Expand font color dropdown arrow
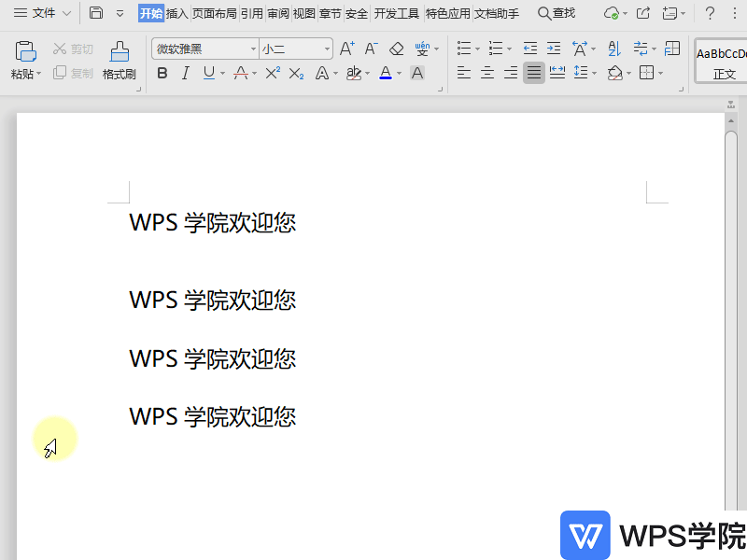Viewport: 747px width, 560px height. pos(400,74)
